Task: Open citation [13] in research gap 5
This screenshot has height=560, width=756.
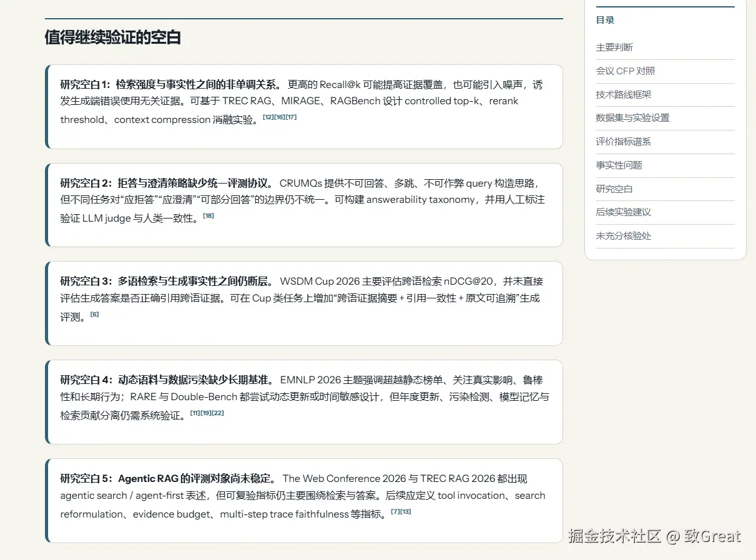Action: tap(406, 511)
